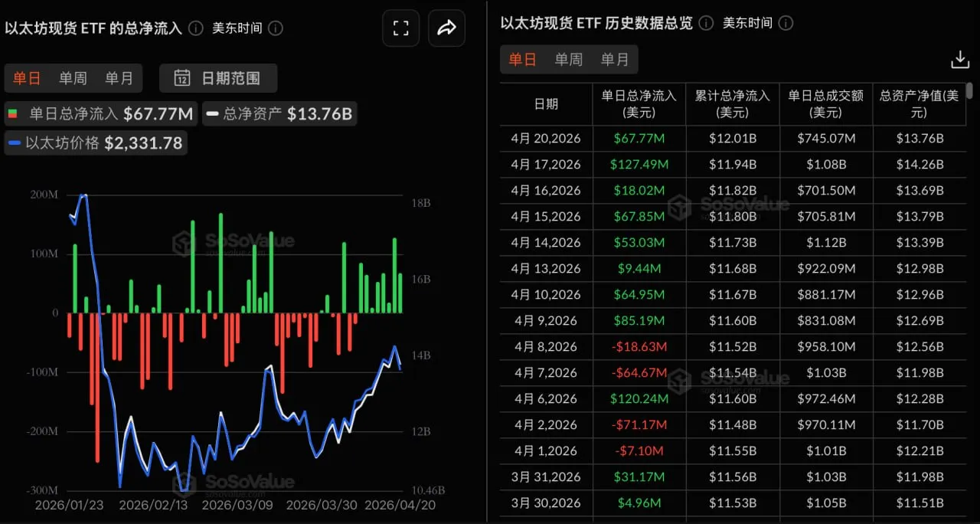Click the -$71.17M outflow value
Viewport: 980px width, 524px height.
639,425
